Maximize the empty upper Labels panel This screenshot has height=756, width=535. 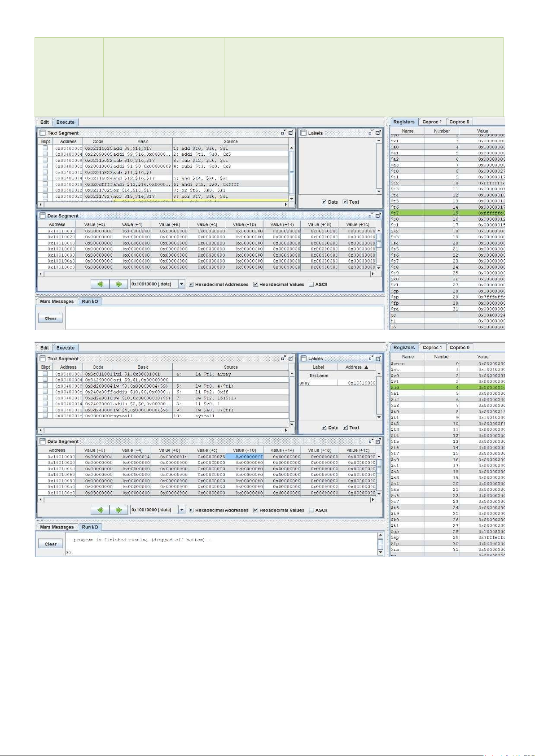pyautogui.click(x=371, y=133)
